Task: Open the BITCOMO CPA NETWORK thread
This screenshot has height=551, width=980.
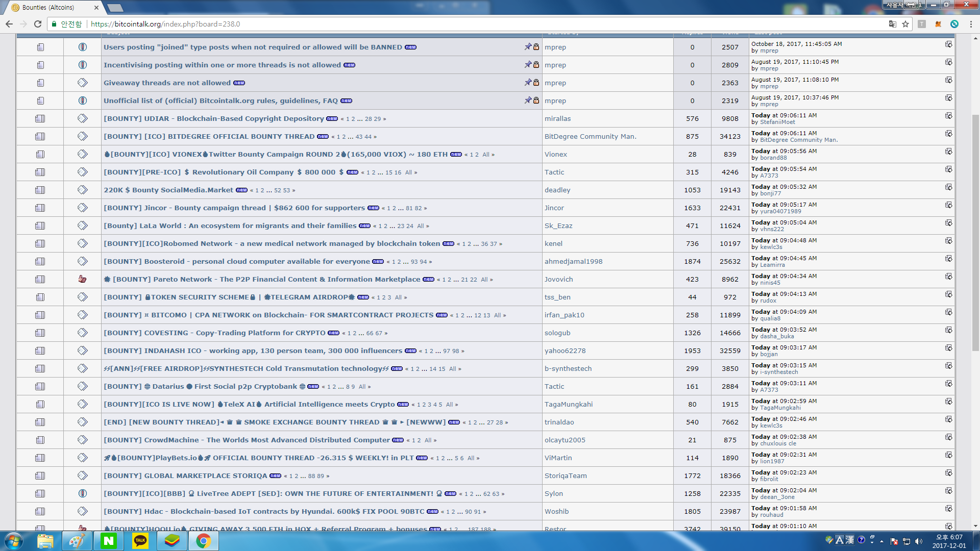Action: pos(268,315)
